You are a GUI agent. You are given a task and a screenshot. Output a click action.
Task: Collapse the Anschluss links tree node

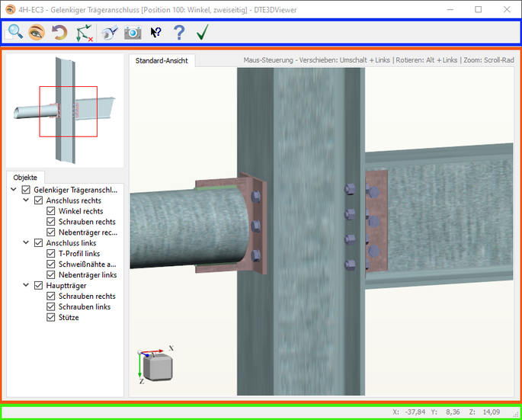point(27,243)
